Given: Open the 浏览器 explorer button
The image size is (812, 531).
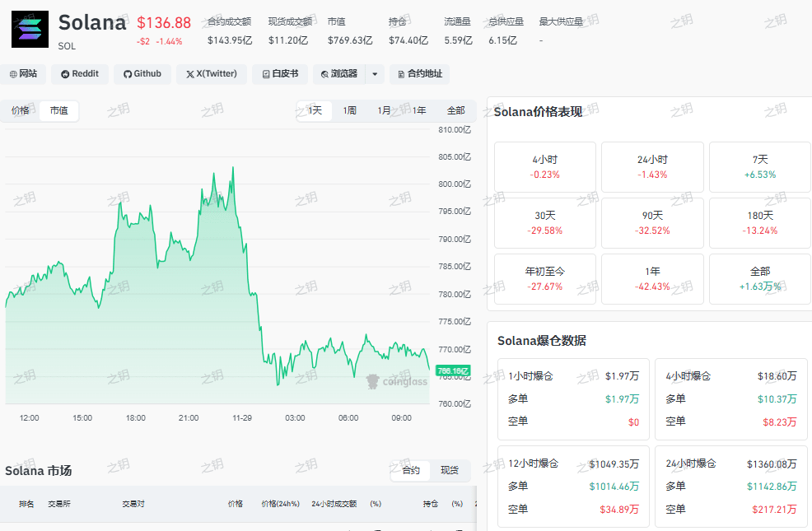Looking at the screenshot, I should [339, 74].
